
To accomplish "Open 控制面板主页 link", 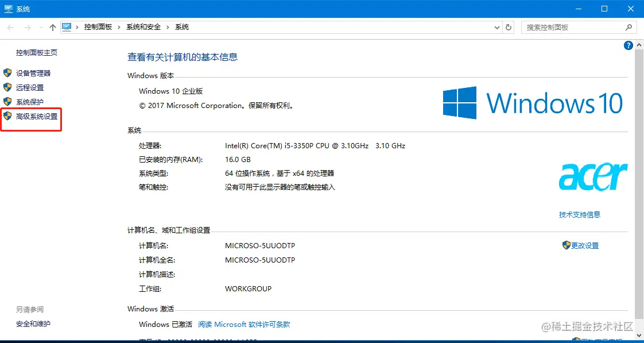I will (37, 53).
